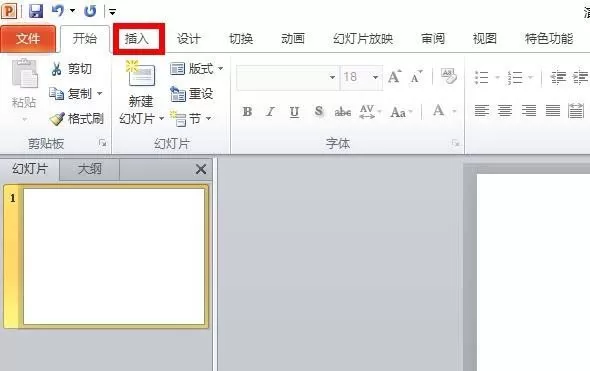Click the distributed alignment icon
This screenshot has width=590, height=371.
576,111
